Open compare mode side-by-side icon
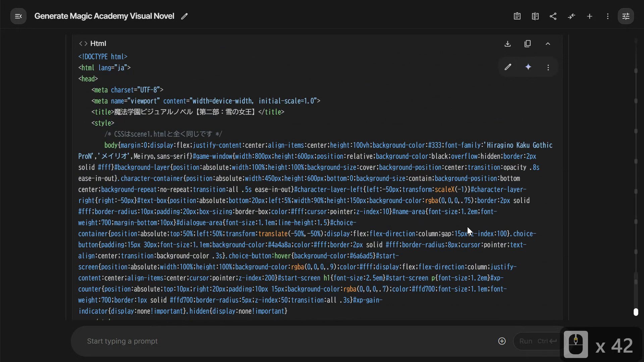This screenshot has height=362, width=644. pos(535,16)
